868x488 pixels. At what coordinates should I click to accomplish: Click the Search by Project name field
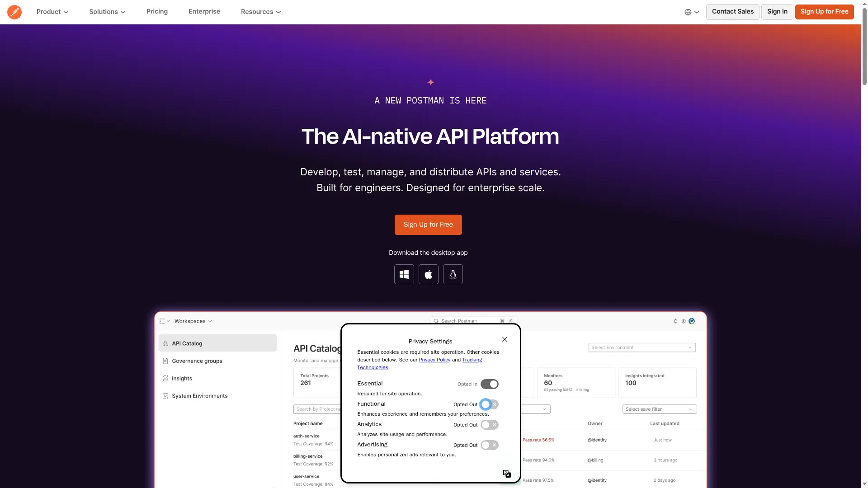[x=317, y=409]
